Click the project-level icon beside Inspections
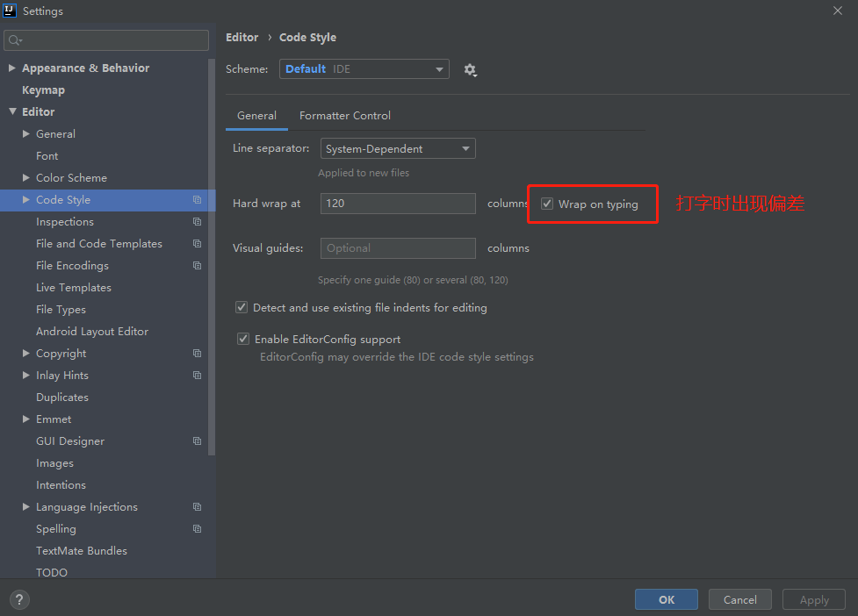The height and width of the screenshot is (616, 858). click(x=197, y=222)
